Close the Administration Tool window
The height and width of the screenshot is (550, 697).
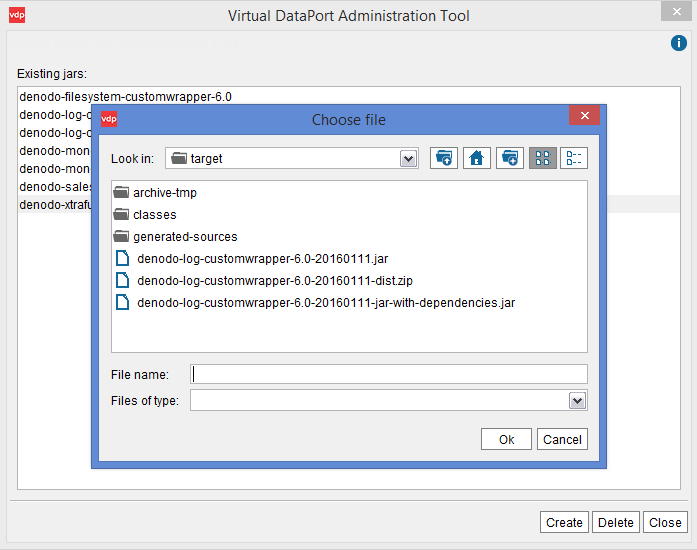[x=677, y=12]
